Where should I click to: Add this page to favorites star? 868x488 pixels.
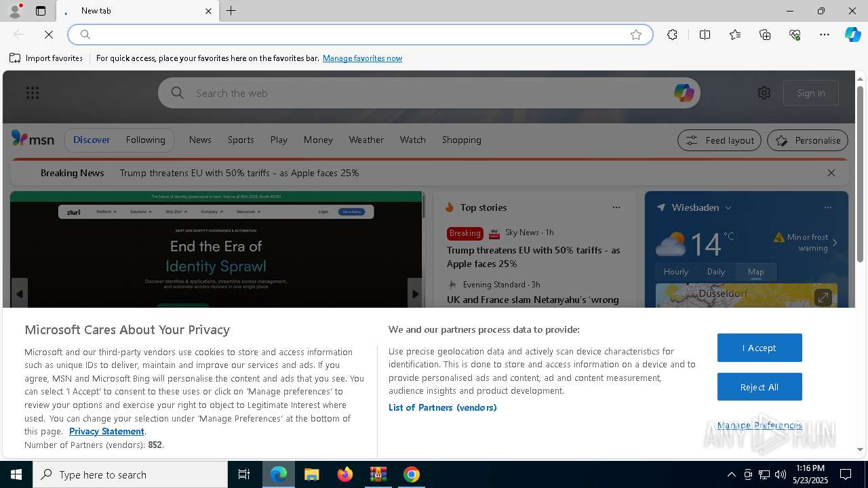[x=636, y=35]
